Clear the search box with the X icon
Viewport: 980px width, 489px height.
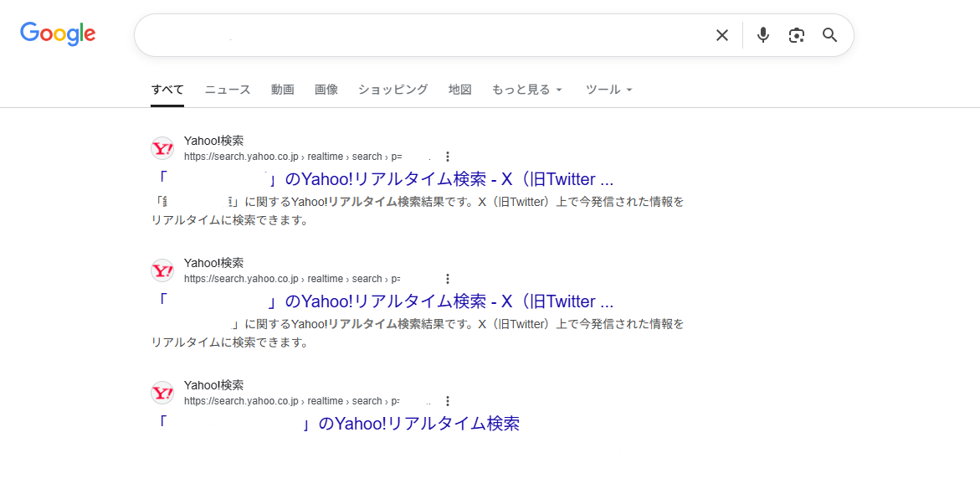pyautogui.click(x=721, y=35)
